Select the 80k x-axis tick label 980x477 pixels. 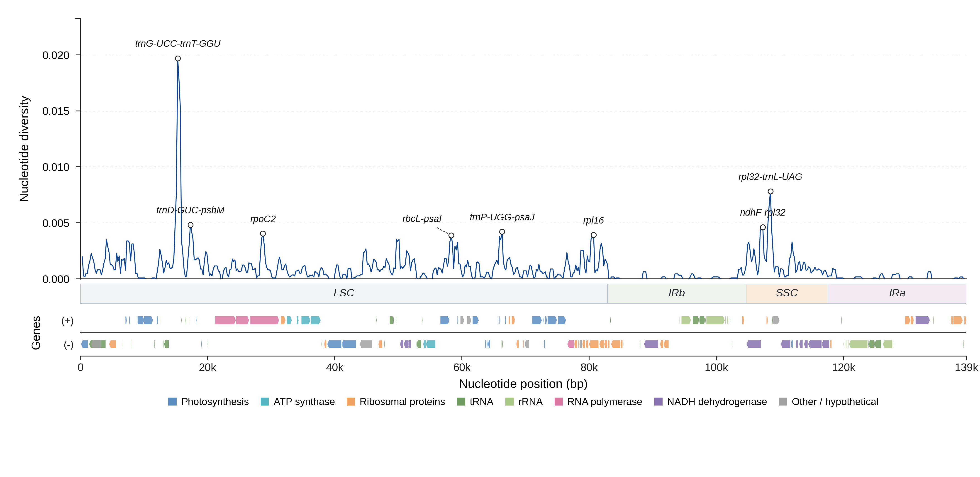coord(589,368)
